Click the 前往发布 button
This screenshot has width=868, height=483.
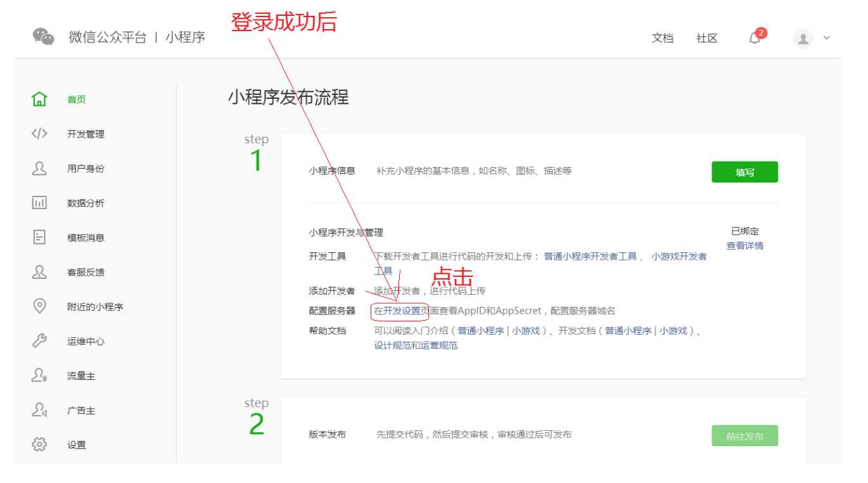pos(744,436)
